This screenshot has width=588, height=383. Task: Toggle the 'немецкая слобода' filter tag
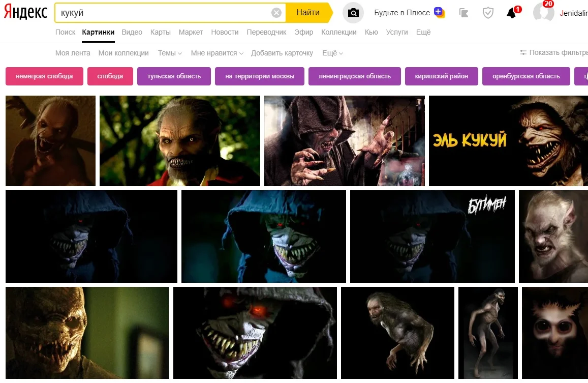(x=44, y=76)
